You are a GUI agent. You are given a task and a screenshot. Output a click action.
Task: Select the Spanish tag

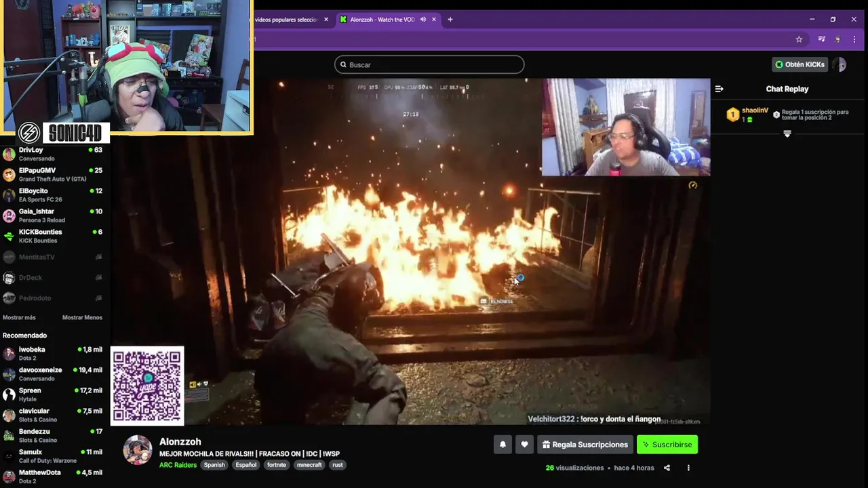pos(214,465)
